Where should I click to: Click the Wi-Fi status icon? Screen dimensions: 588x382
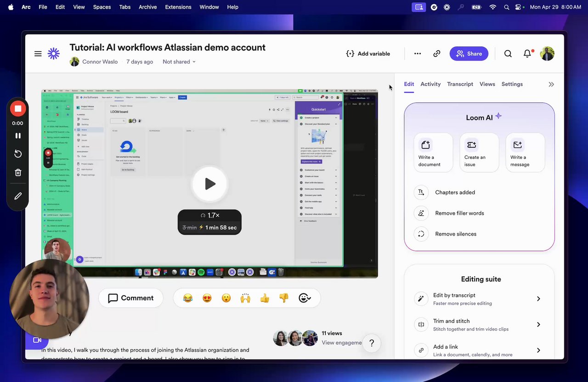(x=493, y=7)
